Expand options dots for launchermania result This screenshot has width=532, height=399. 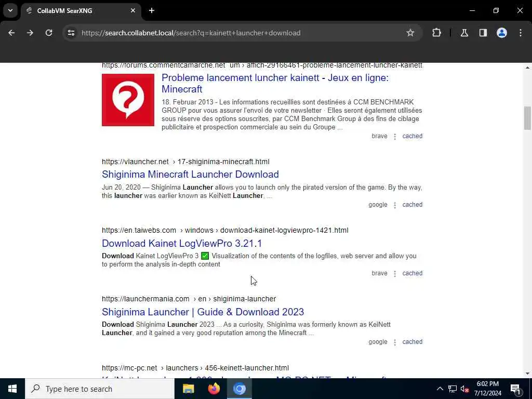tap(395, 342)
